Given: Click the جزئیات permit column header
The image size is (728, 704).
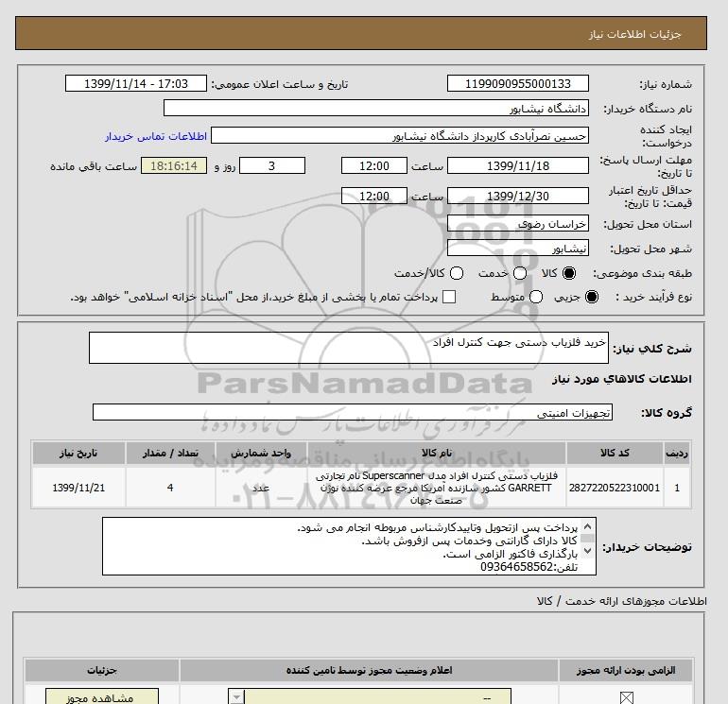Looking at the screenshot, I should point(102,671).
